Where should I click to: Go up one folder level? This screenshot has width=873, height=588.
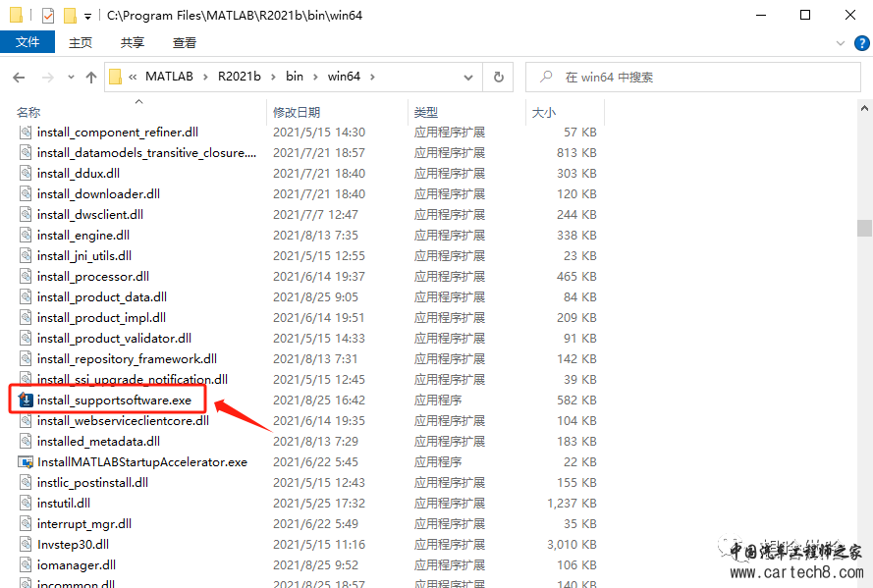point(91,78)
